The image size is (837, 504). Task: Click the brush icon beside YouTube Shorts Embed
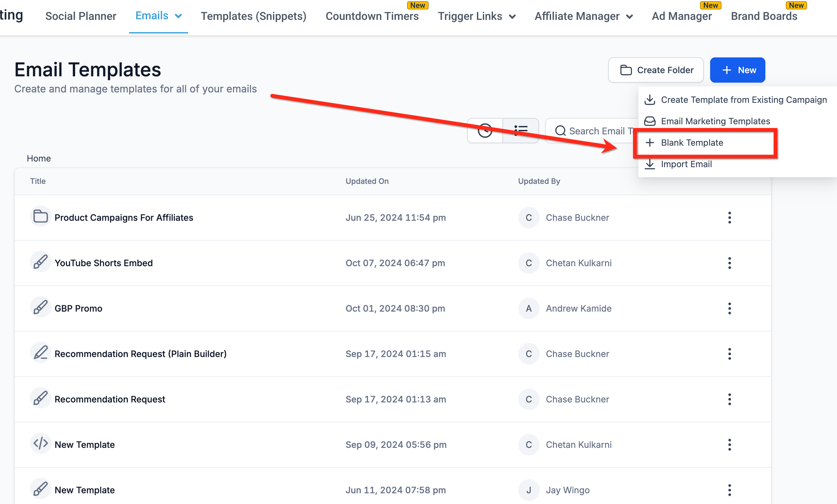coord(40,262)
